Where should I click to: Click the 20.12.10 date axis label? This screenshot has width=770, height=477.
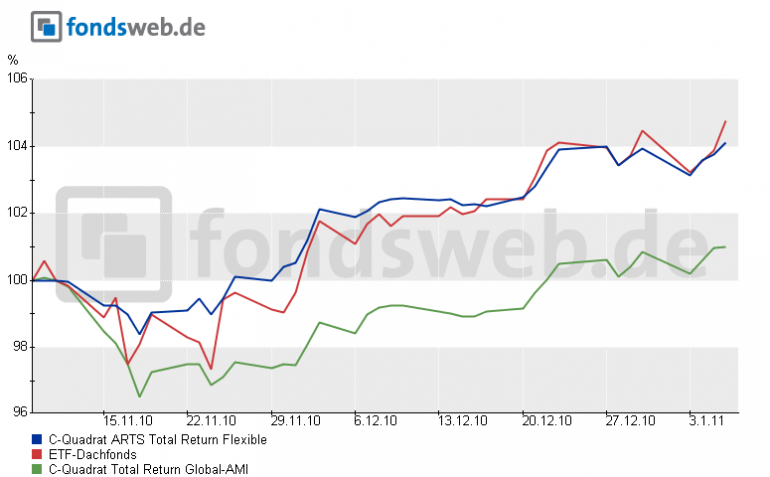pyautogui.click(x=546, y=423)
